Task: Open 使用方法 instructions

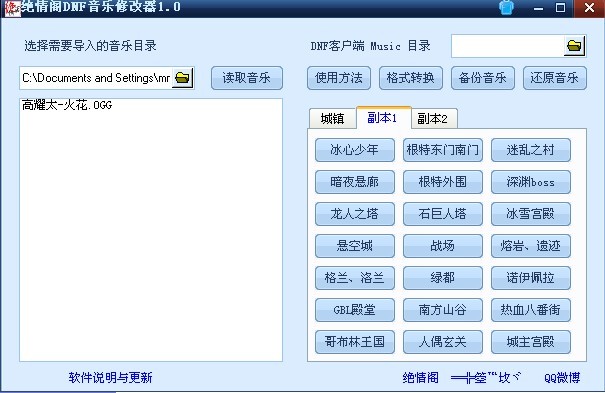Action: (x=339, y=78)
